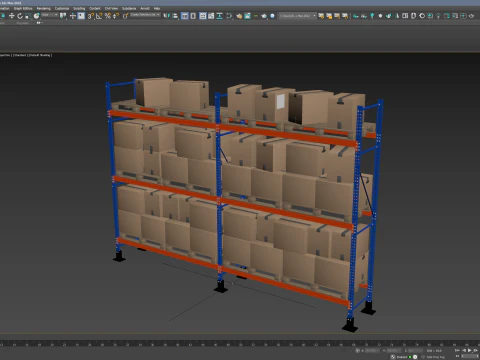Image resolution: width=480 pixels, height=360 pixels.
Task: Open the Rendering menu
Action: [x=43, y=8]
